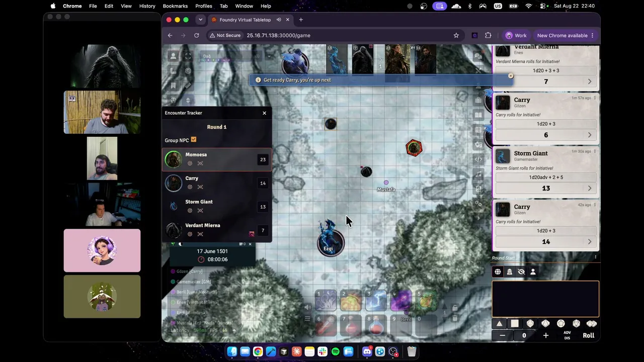Open the journal notes bookmark controls
The width and height of the screenshot is (644, 362).
tap(174, 85)
